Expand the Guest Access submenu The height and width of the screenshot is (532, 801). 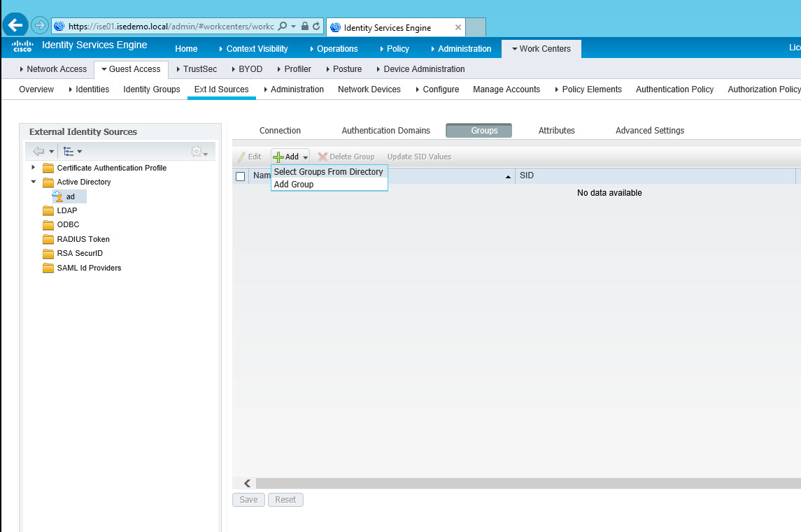pyautogui.click(x=132, y=69)
